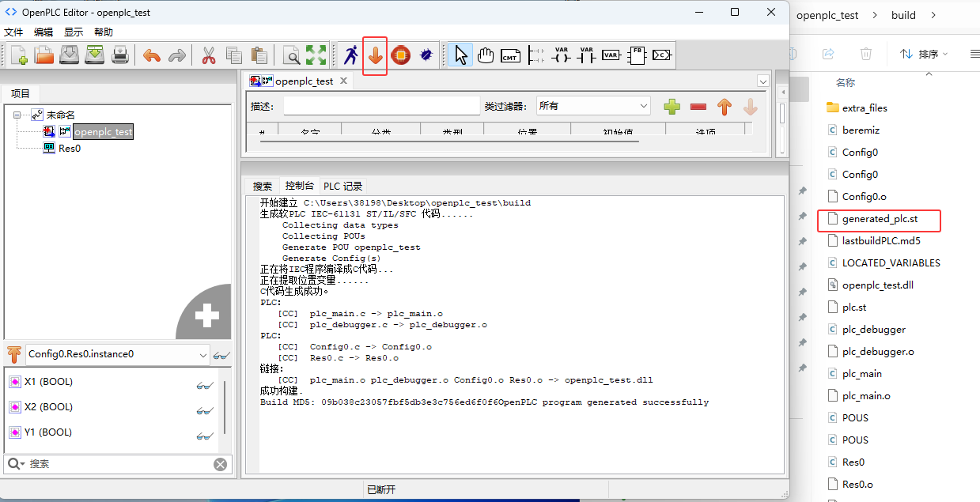Open print preview with the magnifier page icon
The width and height of the screenshot is (980, 502).
pos(292,55)
